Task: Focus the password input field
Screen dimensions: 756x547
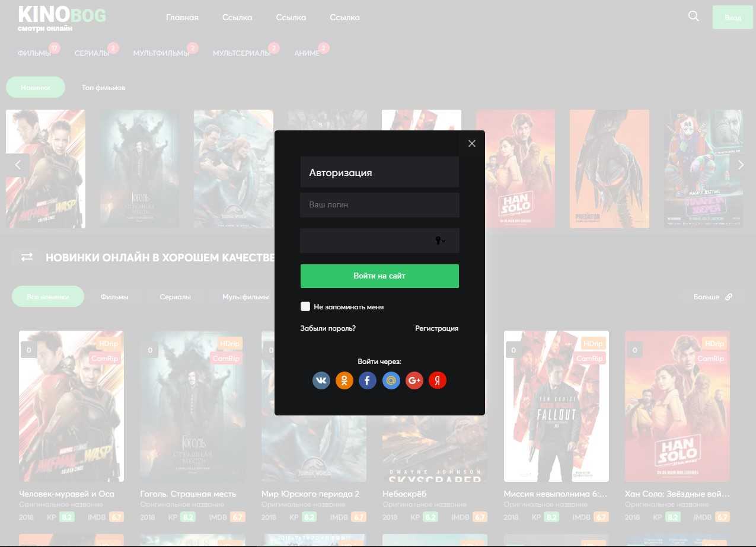Action: pyautogui.click(x=379, y=241)
